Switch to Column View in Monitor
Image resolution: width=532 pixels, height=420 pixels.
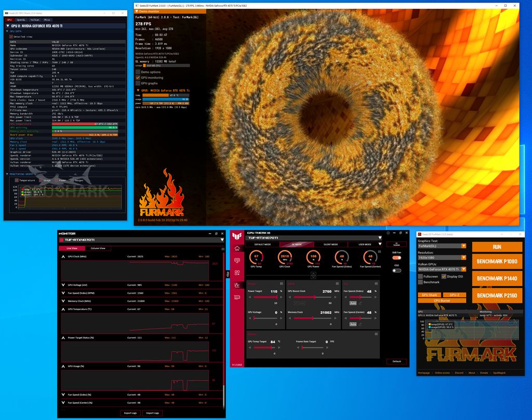(98, 248)
